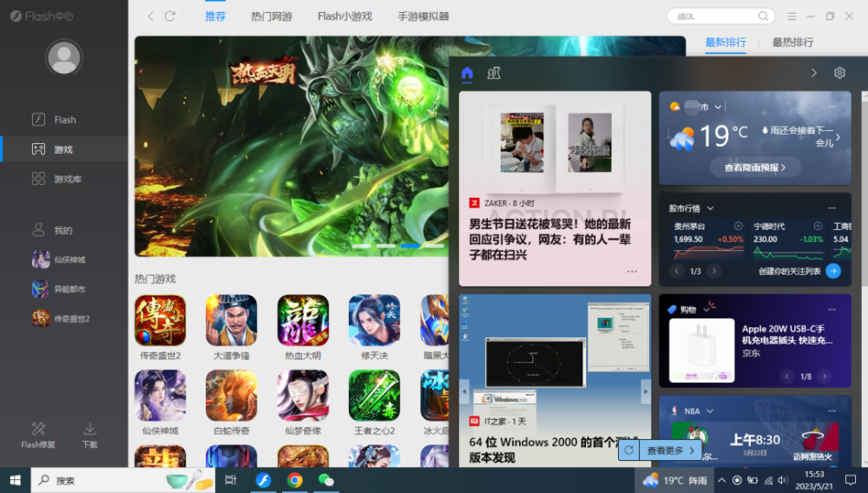868x493 pixels.
Task: Open the Flash section in sidebar
Action: (63, 120)
